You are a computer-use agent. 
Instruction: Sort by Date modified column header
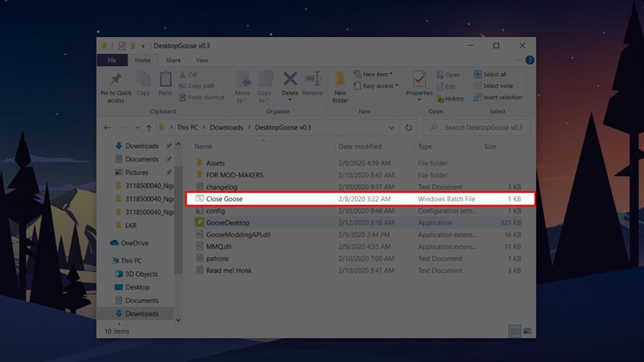[359, 146]
